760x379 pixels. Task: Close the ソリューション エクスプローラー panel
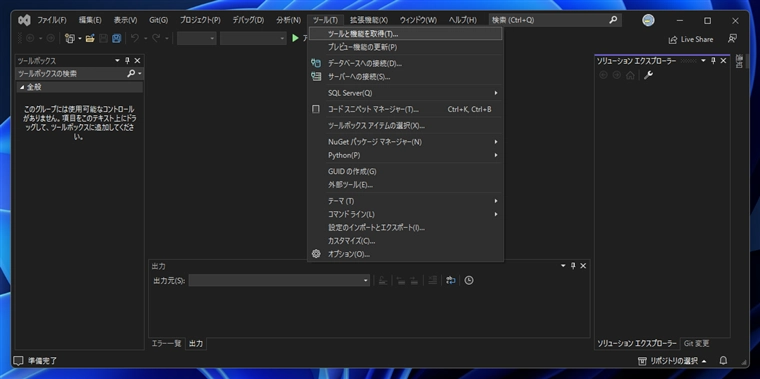click(723, 61)
